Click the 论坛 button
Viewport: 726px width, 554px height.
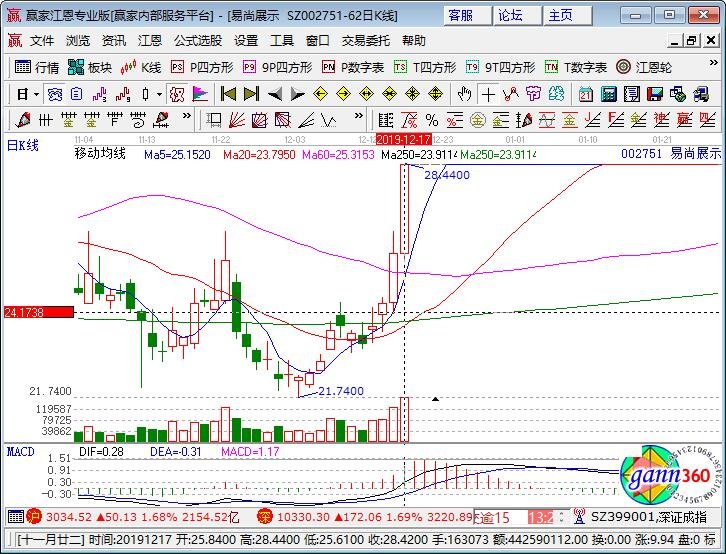coord(517,16)
